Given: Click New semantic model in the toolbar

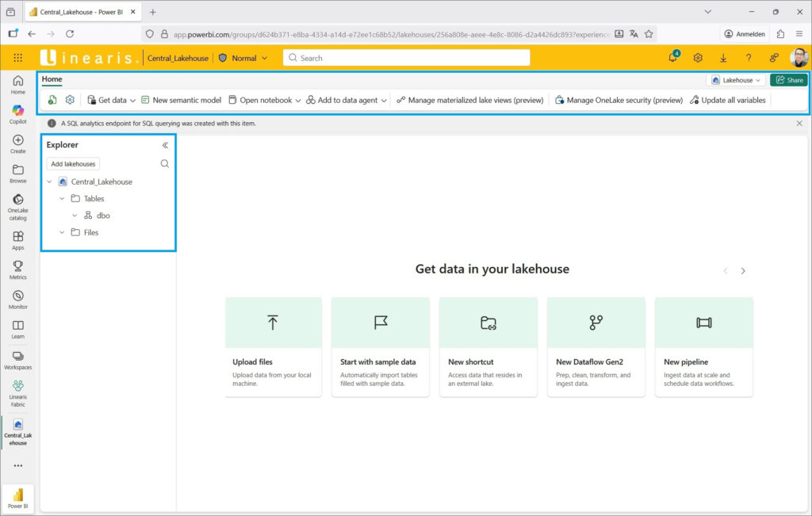Looking at the screenshot, I should click(x=181, y=101).
